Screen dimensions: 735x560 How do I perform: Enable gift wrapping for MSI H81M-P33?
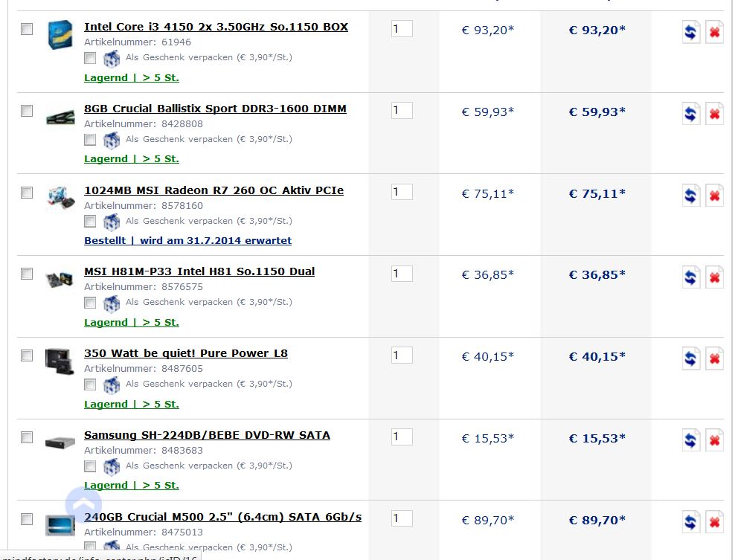(90, 303)
